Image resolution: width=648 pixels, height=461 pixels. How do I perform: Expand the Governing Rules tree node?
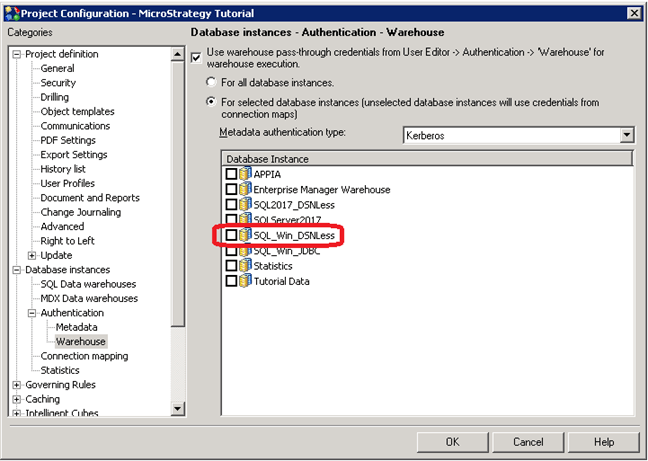[x=17, y=385]
